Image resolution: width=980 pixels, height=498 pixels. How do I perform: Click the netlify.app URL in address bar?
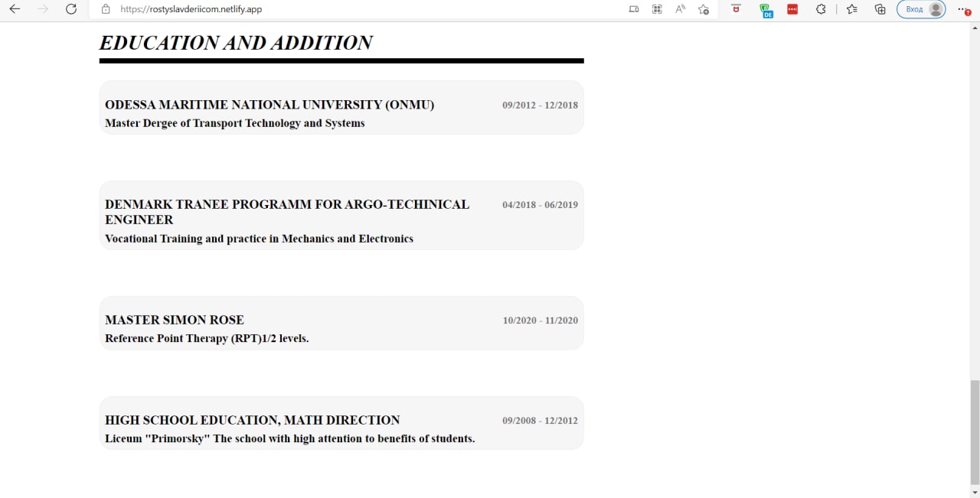tap(191, 9)
